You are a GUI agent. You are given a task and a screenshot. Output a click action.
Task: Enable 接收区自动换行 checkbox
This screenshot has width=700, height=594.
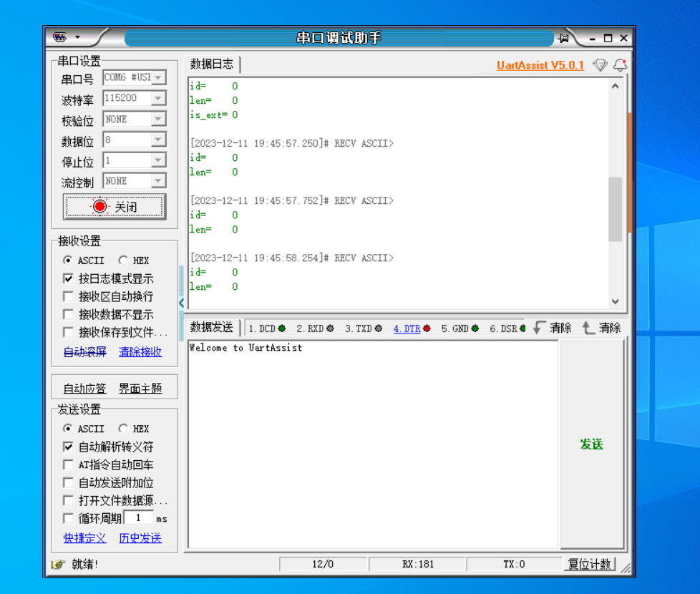[68, 297]
